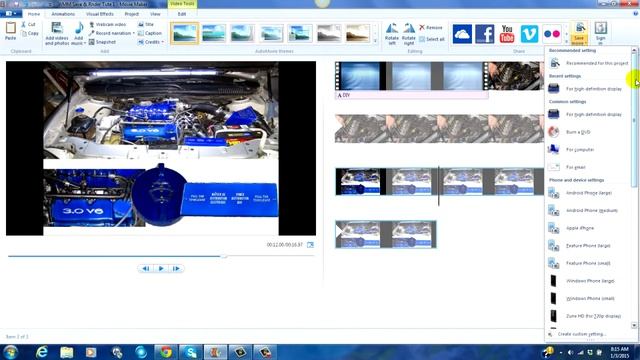Screen dimensions: 640x360
Task: Click the preview seek bar slider
Action: [x=224, y=256]
